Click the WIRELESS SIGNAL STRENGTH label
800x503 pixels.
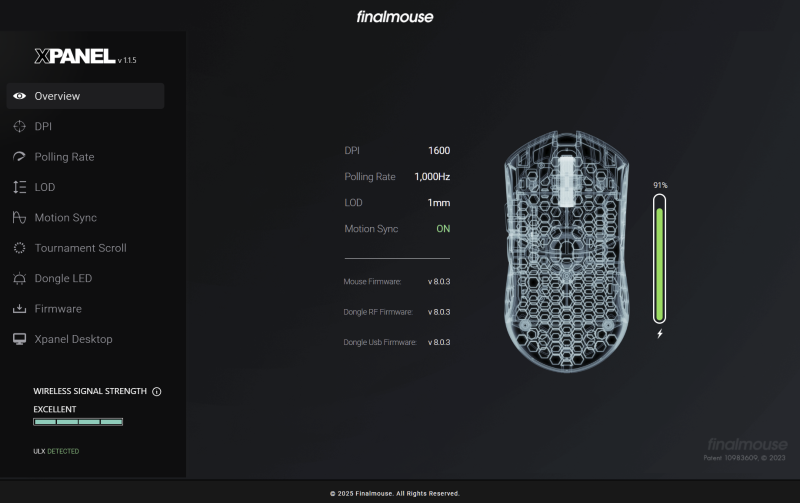pyautogui.click(x=90, y=391)
